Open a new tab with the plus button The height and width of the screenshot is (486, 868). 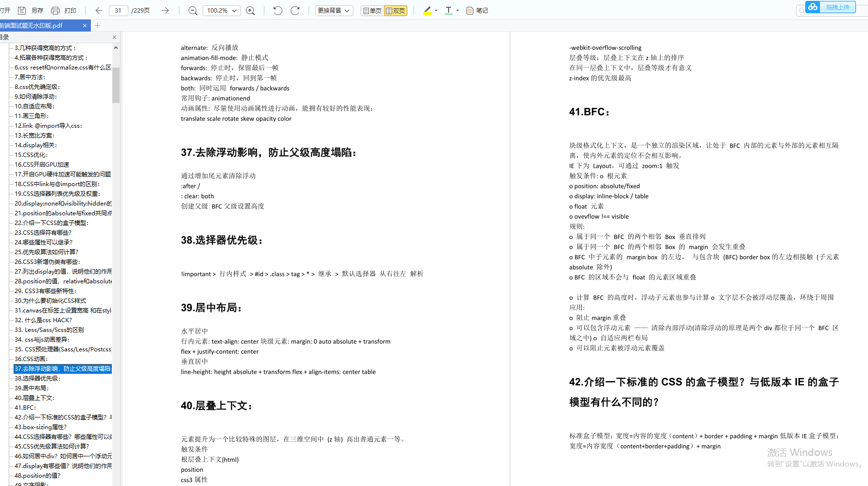(97, 25)
